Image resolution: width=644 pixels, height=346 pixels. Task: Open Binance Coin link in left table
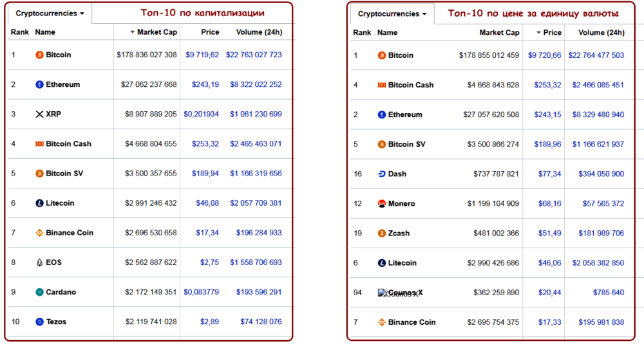(x=70, y=233)
